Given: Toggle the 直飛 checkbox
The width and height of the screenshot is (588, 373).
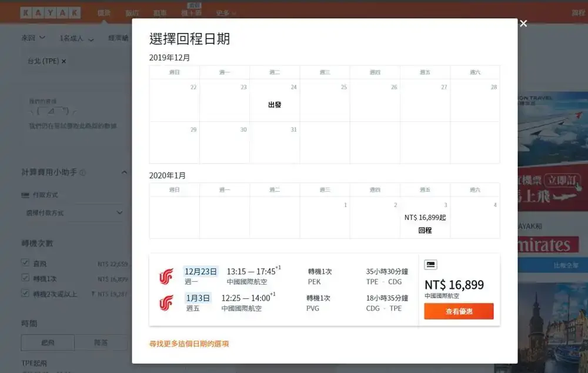Looking at the screenshot, I should pyautogui.click(x=25, y=262).
